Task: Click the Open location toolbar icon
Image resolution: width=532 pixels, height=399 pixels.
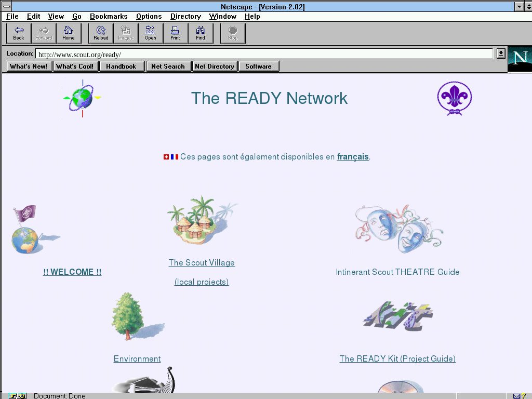Action: point(150,33)
